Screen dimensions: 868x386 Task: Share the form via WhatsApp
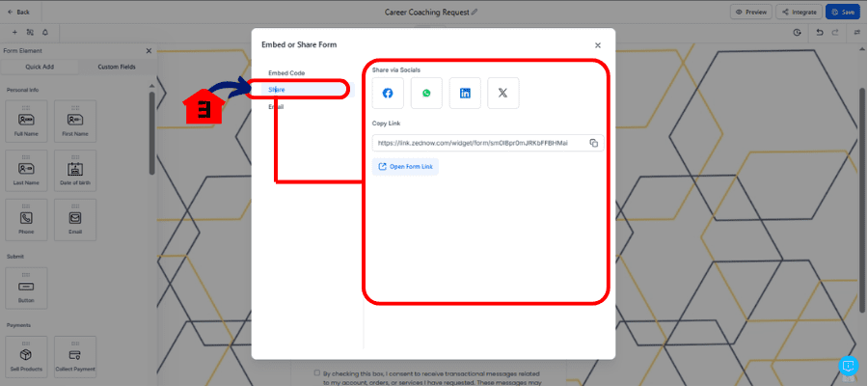(x=426, y=93)
